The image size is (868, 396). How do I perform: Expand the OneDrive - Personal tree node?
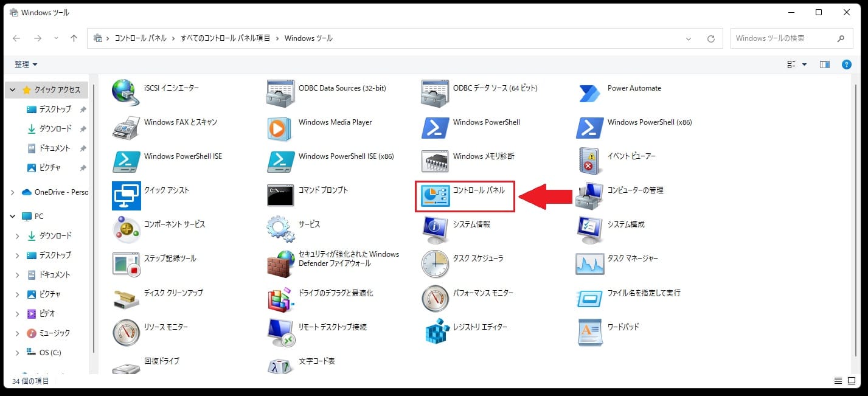coord(13,192)
